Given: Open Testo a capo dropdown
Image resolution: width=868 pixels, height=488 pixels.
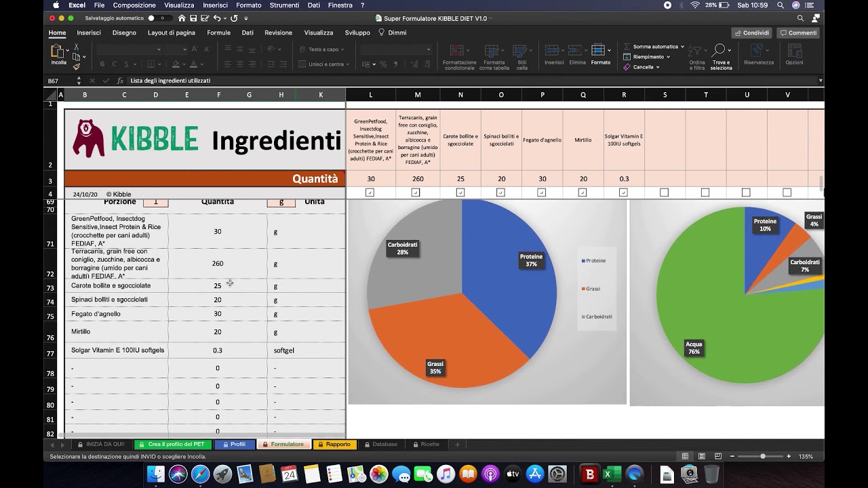Looking at the screenshot, I should [343, 49].
